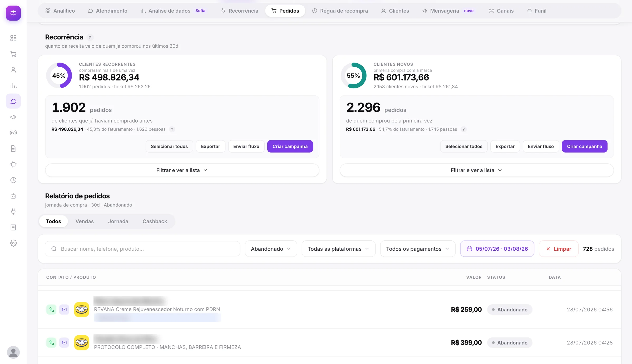Open the broadcast channels icon in sidebar
The width and height of the screenshot is (632, 364).
click(x=13, y=133)
